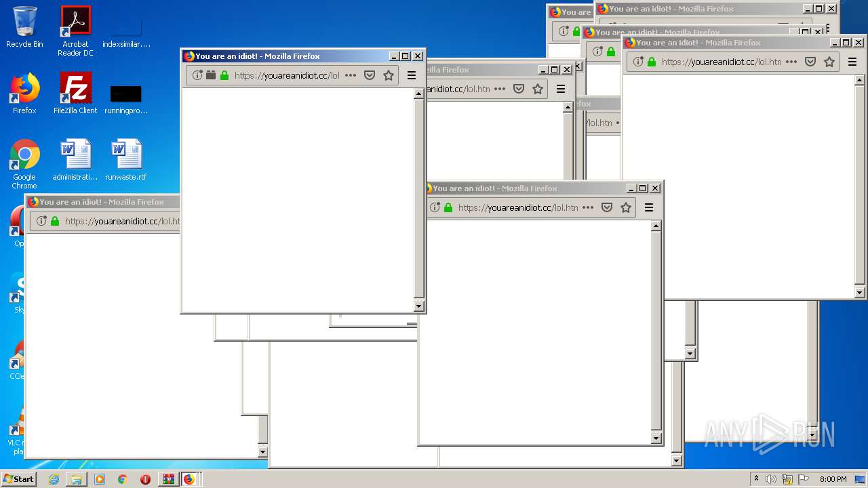Open site info icon in the middle Firefox window
This screenshot has height=488, width=868.
[435, 207]
